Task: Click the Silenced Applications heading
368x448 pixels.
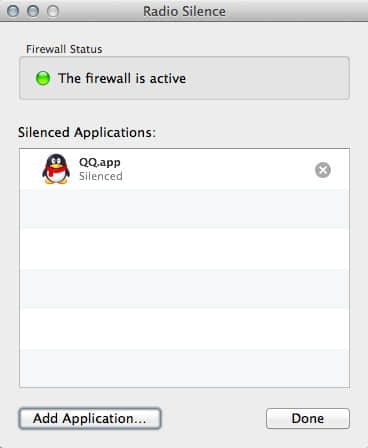Action: tap(87, 132)
